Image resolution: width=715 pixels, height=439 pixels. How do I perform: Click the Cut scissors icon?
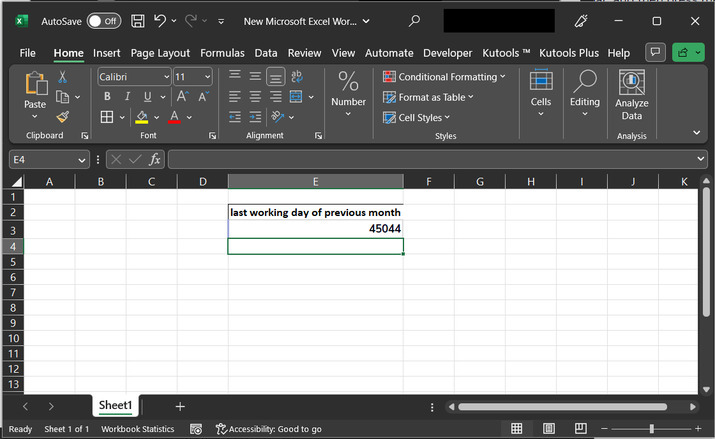coord(62,77)
